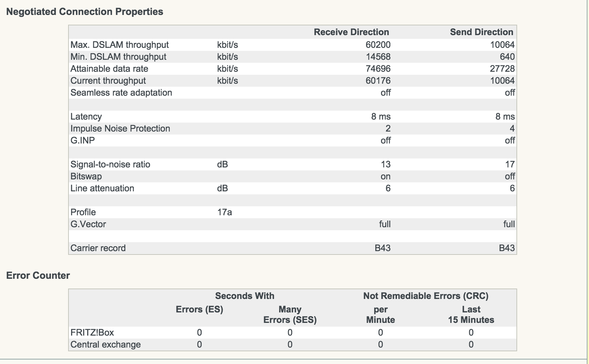Select the Attainable data rate label
Screen dimensions: 589x364
point(109,69)
